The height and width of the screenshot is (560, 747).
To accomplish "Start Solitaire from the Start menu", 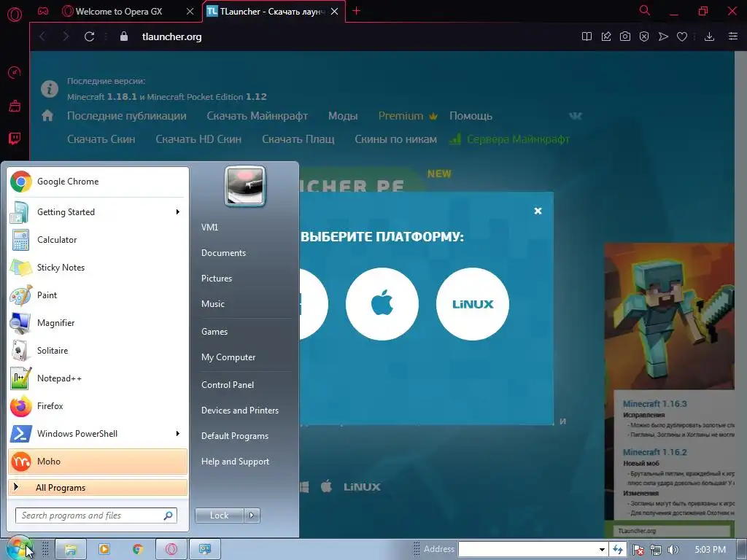I will [x=98, y=351].
